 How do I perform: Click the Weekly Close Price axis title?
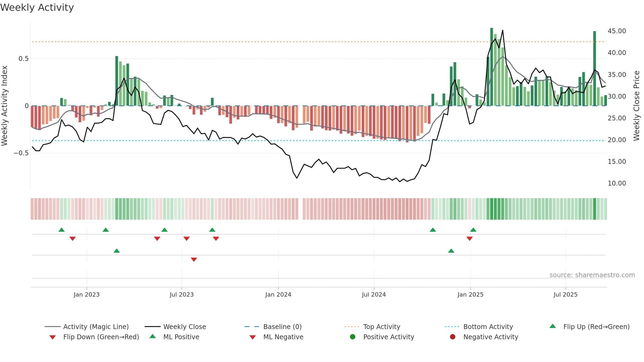point(636,106)
